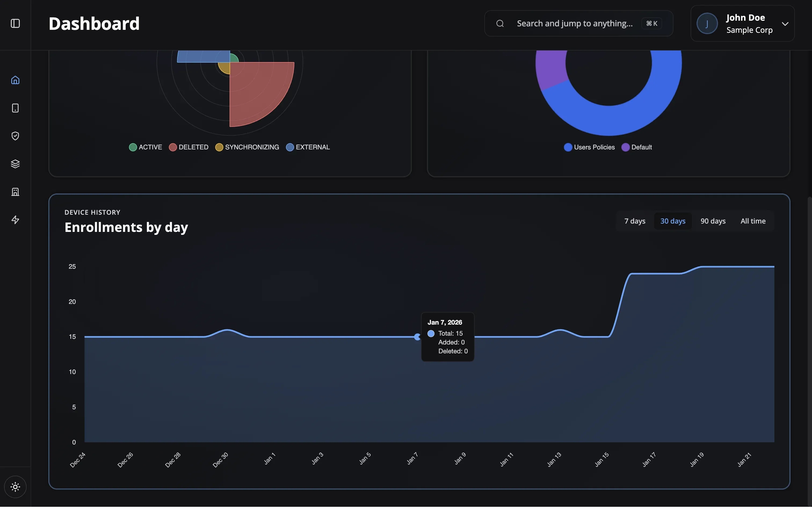Open the building Organization icon in sidebar

(15, 192)
